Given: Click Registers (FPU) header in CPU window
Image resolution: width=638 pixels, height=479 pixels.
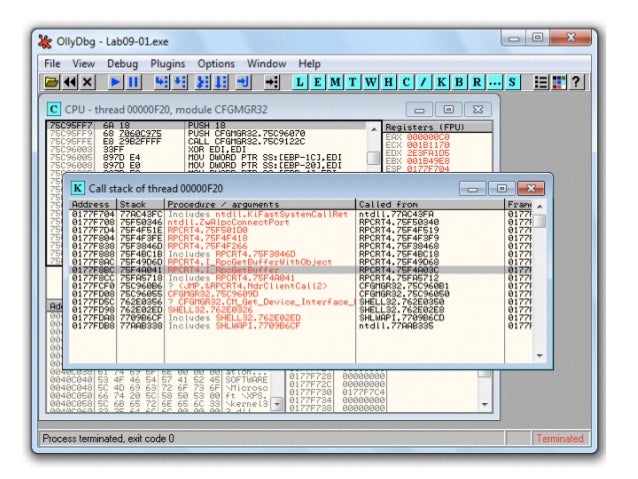Looking at the screenshot, I should click(x=437, y=127).
